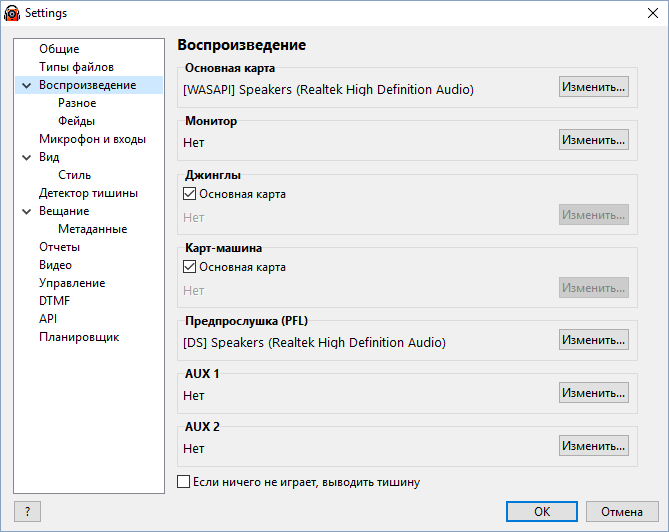
Task: Select Детектор тишины in the tree
Action: click(x=88, y=193)
